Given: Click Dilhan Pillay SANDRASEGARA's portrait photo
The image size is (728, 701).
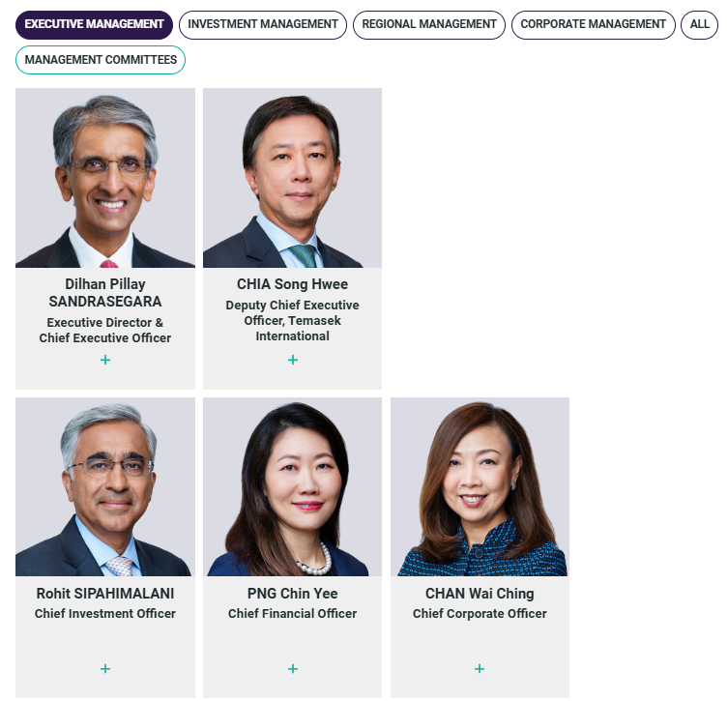Looking at the screenshot, I should click(105, 178).
